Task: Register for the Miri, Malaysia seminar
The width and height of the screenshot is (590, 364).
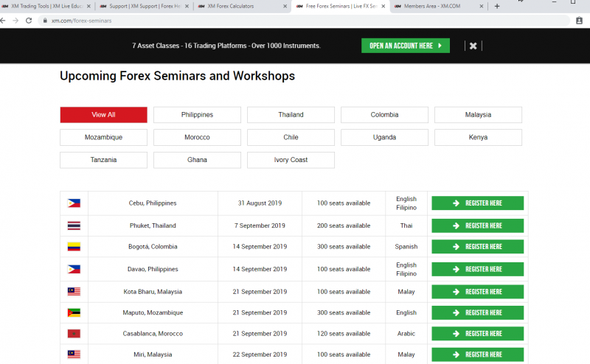Action: (x=477, y=354)
